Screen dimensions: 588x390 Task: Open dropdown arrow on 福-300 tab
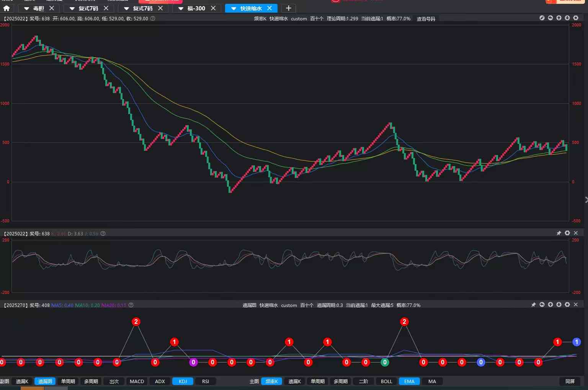point(181,8)
